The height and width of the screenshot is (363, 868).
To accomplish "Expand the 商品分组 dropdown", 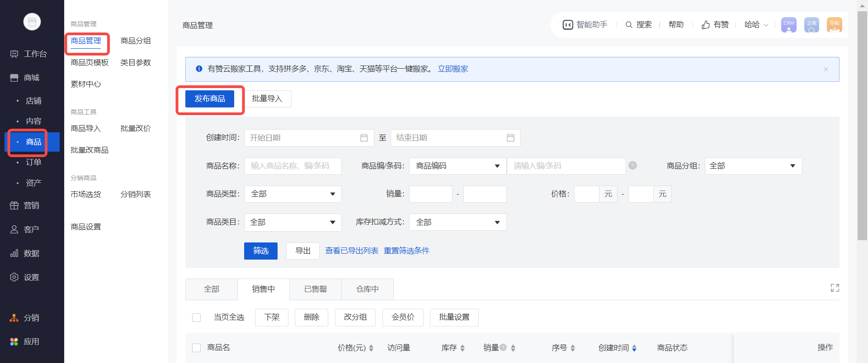I will (x=753, y=166).
